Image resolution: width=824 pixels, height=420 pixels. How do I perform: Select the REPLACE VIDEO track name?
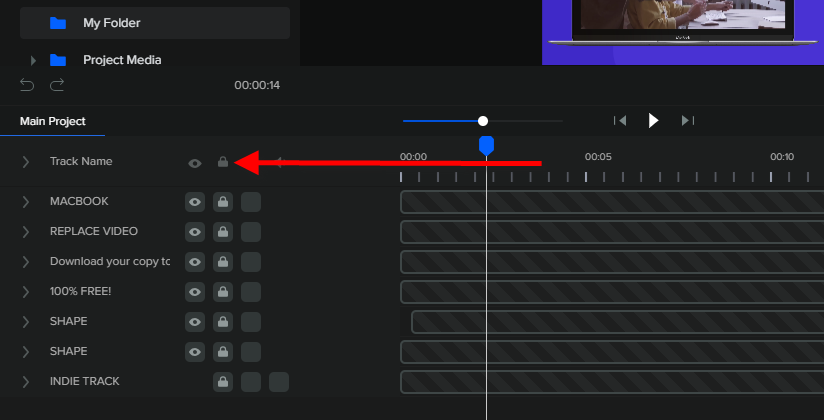tap(94, 231)
